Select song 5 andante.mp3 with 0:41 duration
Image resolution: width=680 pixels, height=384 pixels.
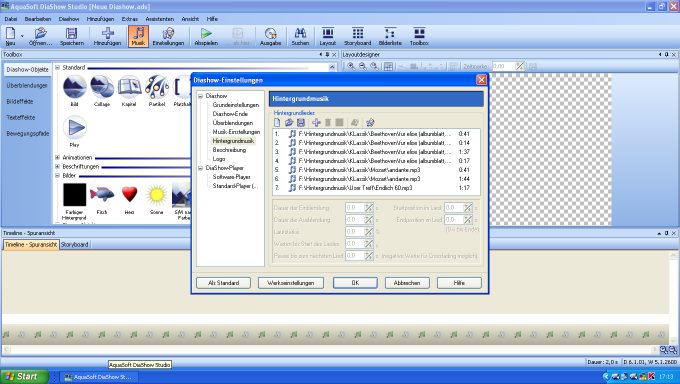(x=376, y=170)
